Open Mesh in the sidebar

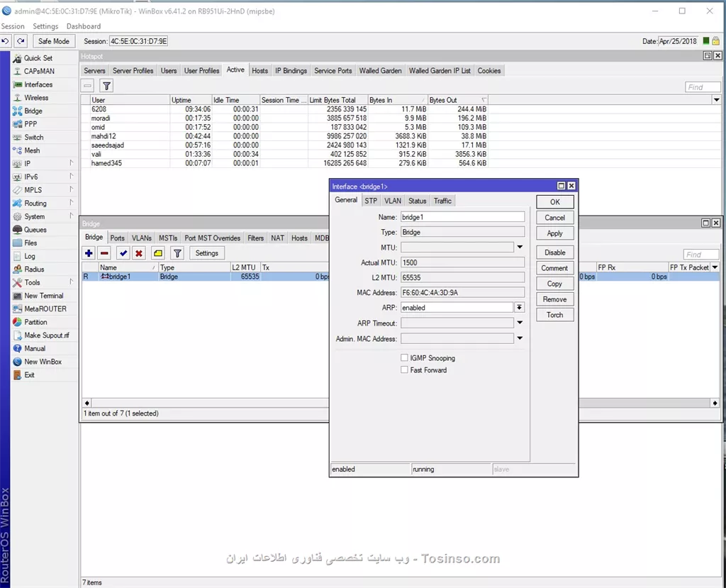(x=32, y=150)
